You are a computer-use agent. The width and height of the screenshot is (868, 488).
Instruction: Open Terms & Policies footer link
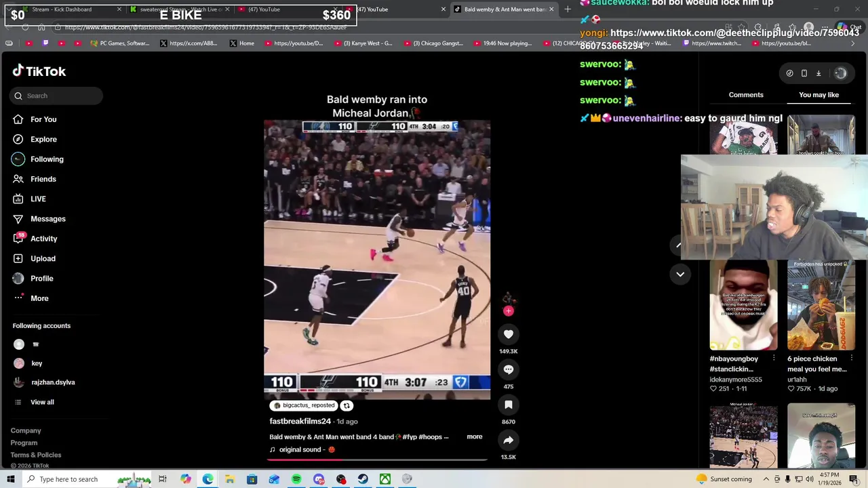pyautogui.click(x=36, y=455)
